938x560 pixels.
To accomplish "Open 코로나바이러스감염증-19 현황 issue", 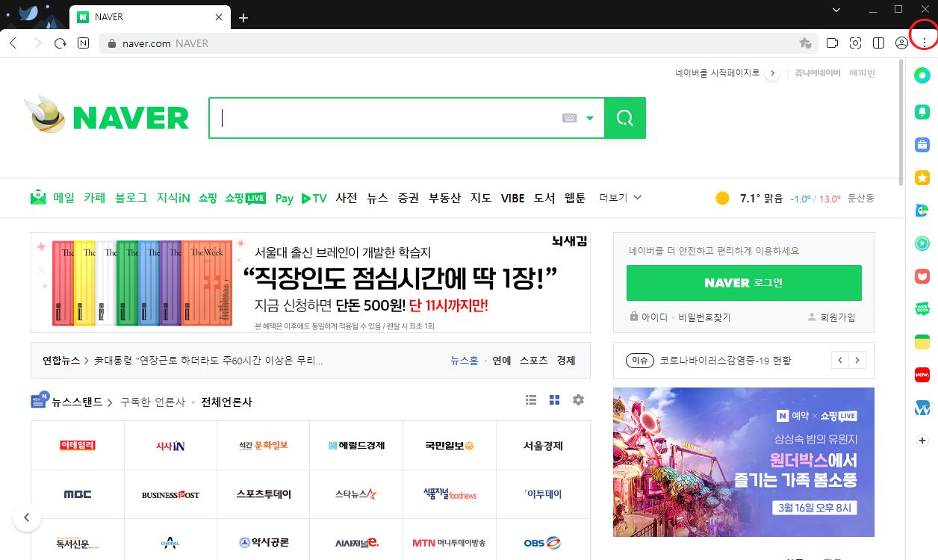I will tap(725, 361).
